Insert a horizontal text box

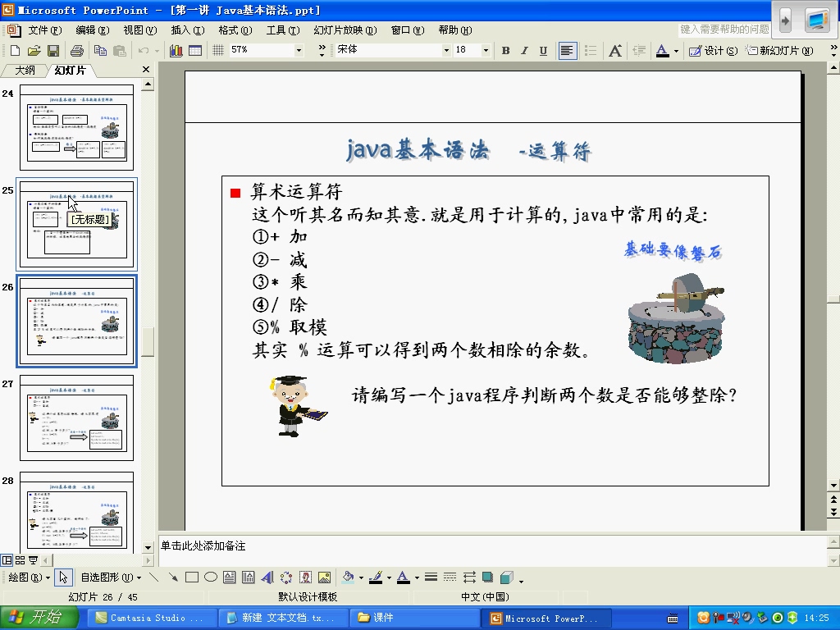(230, 577)
